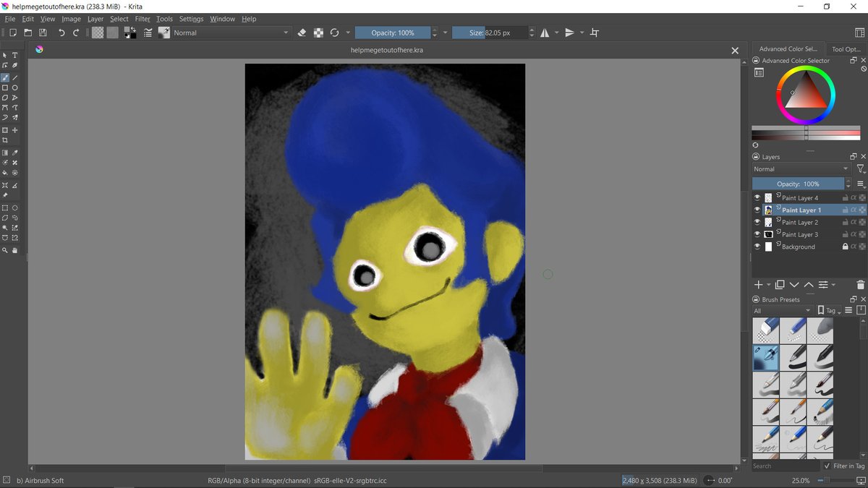Select the Fill bucket tool
Screen dimensions: 868x488
pos(5,173)
